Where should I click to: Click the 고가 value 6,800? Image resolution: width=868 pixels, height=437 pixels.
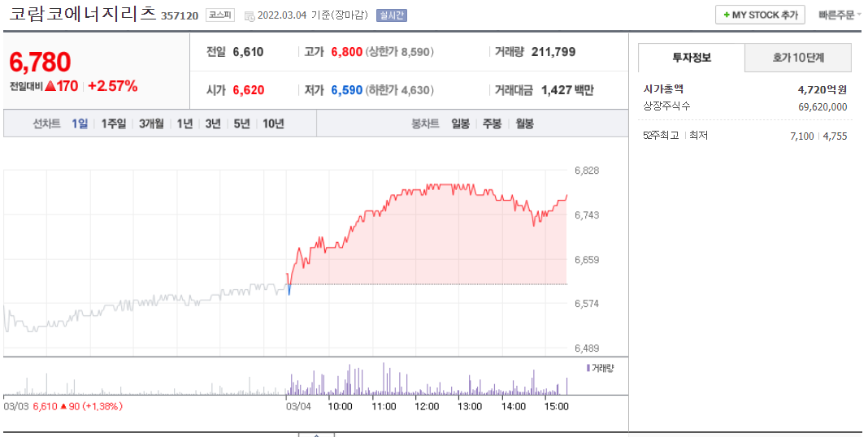pyautogui.click(x=346, y=52)
